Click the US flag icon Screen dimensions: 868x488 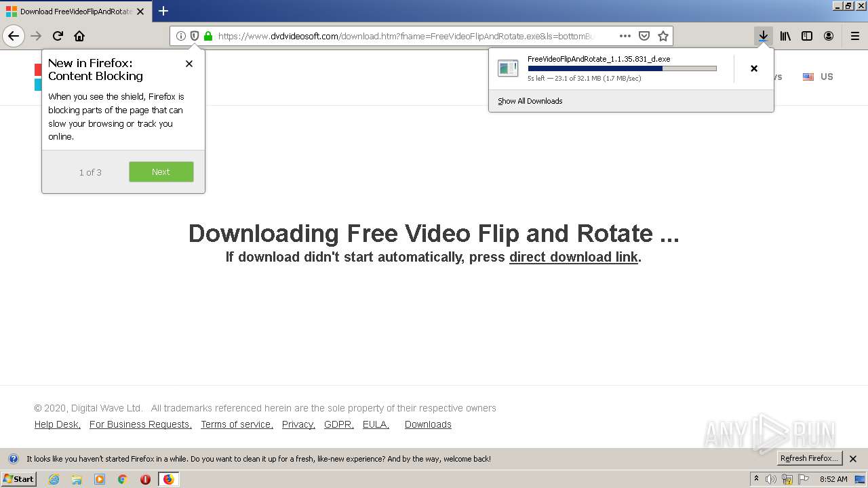(x=808, y=77)
